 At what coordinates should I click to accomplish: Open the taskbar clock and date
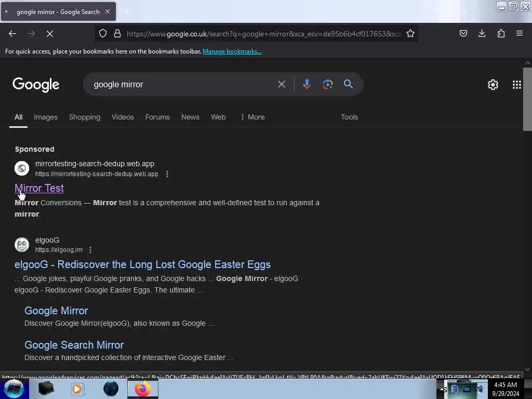tap(506, 389)
